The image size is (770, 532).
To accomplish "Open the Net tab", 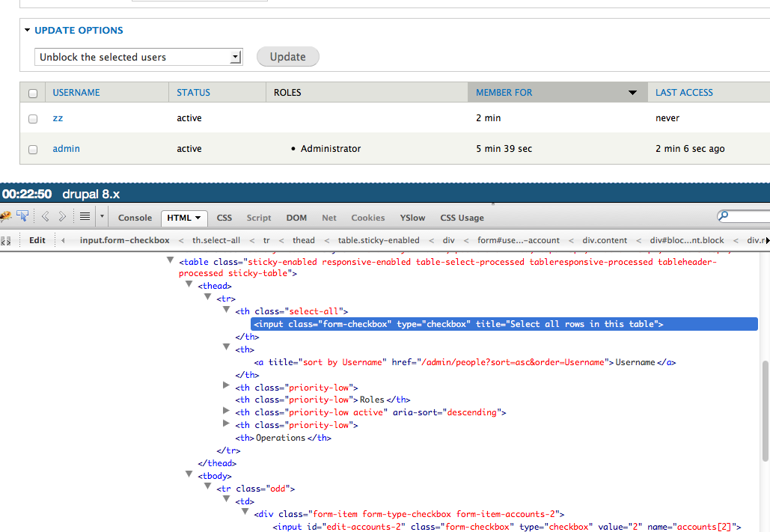I will [329, 218].
